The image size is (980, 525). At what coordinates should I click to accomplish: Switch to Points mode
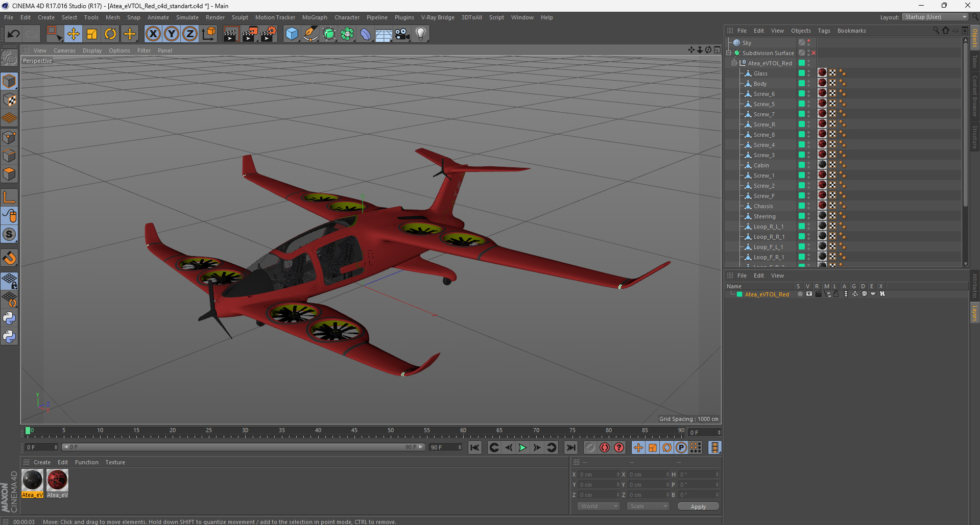(x=9, y=137)
